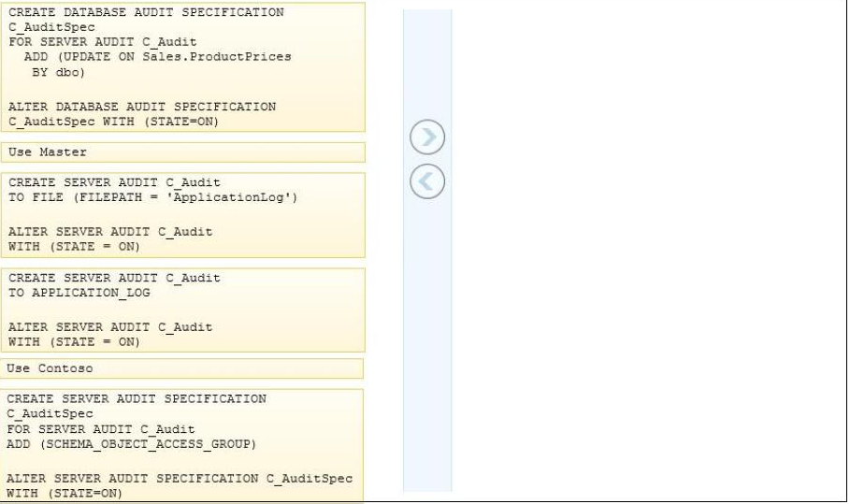This screenshot has width=850, height=504.
Task: Select the CREATE DATABASE AUDIT SPECIFICATION block
Action: 183,67
